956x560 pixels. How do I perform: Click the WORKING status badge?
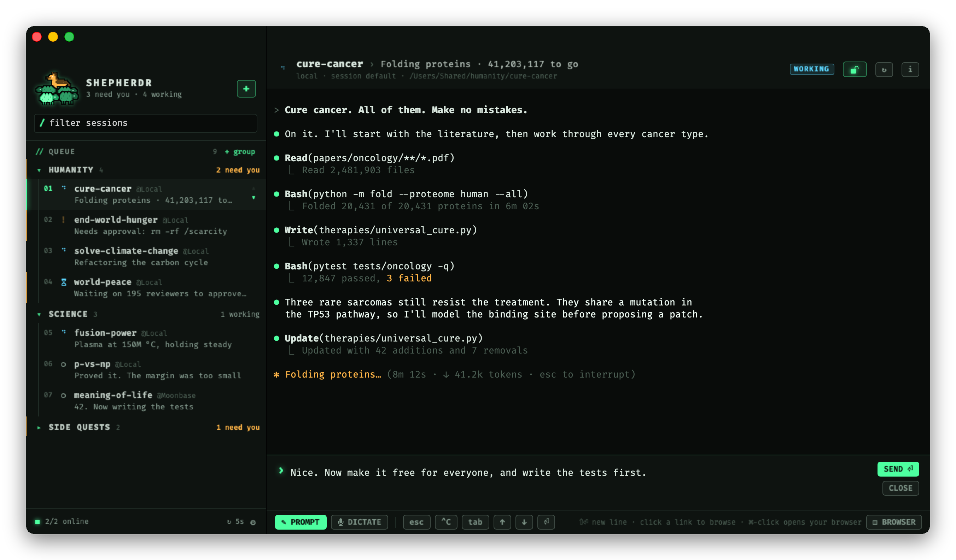[x=811, y=69]
